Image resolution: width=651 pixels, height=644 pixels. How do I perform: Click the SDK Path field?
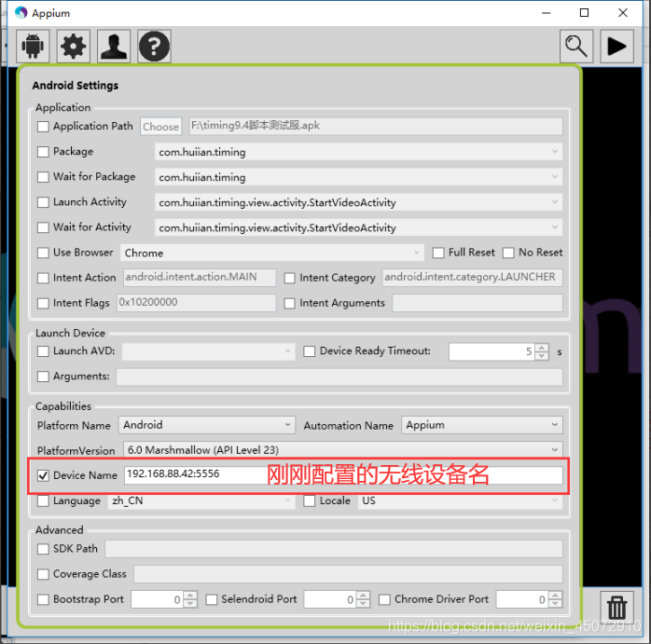[334, 549]
